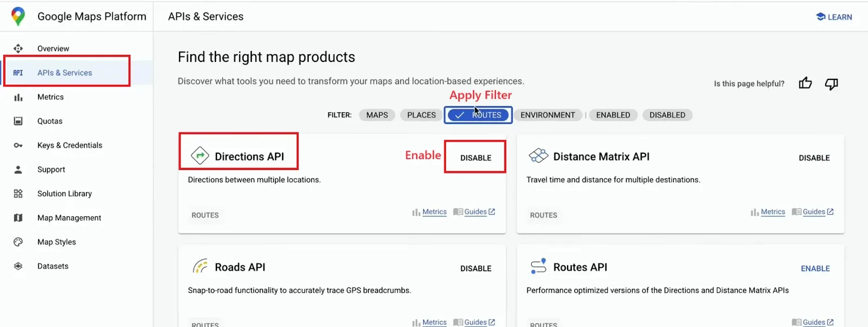The image size is (868, 327).
Task: Open the Guides link on Directions API card
Action: tap(475, 212)
